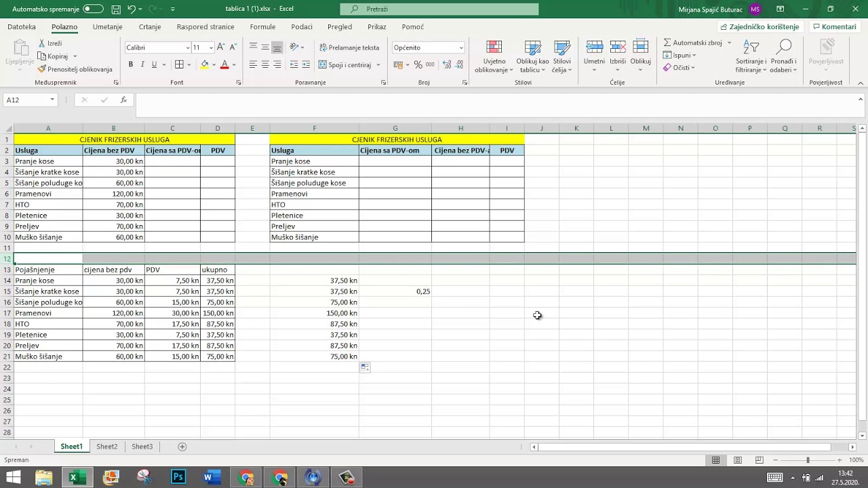Toggle Italic formatting
This screenshot has width=868, height=488.
pyautogui.click(x=142, y=64)
